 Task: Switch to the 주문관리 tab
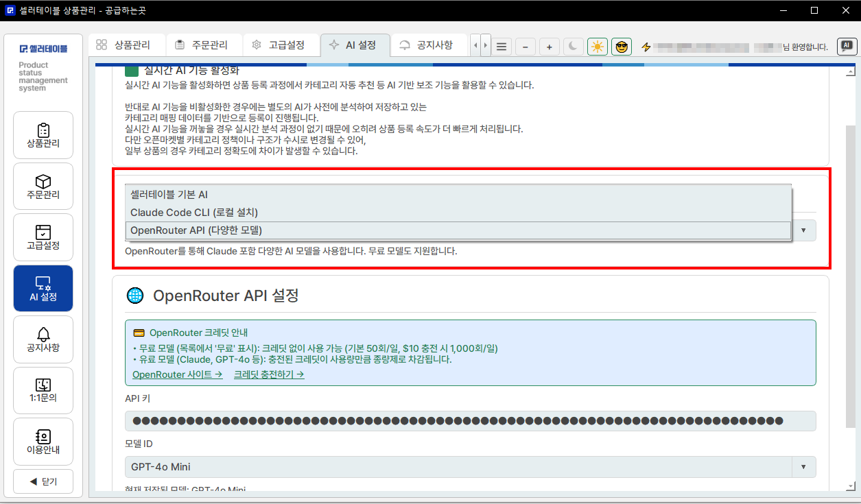(204, 45)
